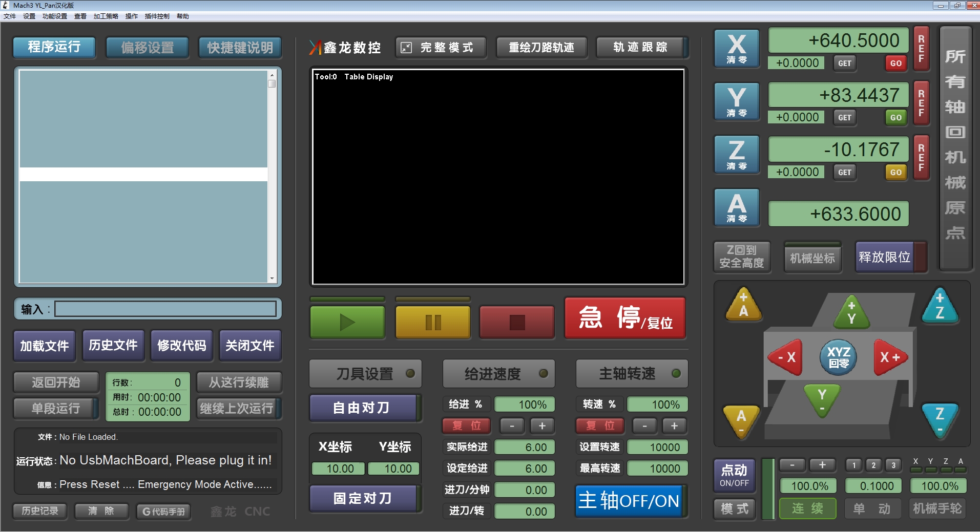
Task: Jog the Z axis down with the Z- arrow
Action: 940,420
